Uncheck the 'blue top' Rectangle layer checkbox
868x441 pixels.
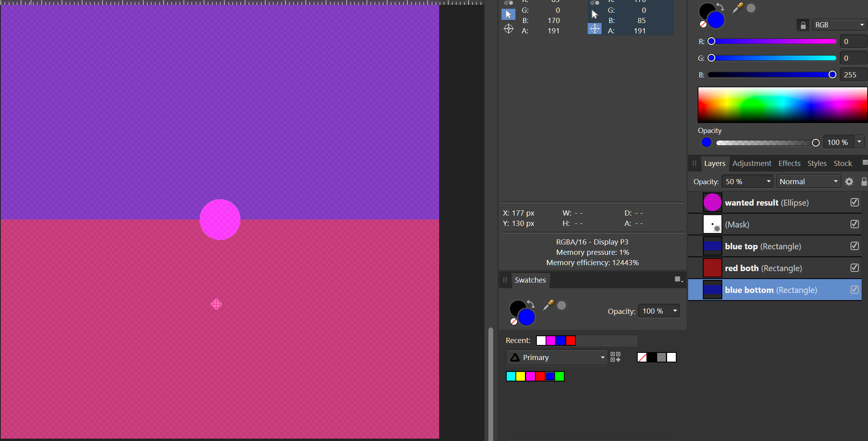click(x=854, y=246)
